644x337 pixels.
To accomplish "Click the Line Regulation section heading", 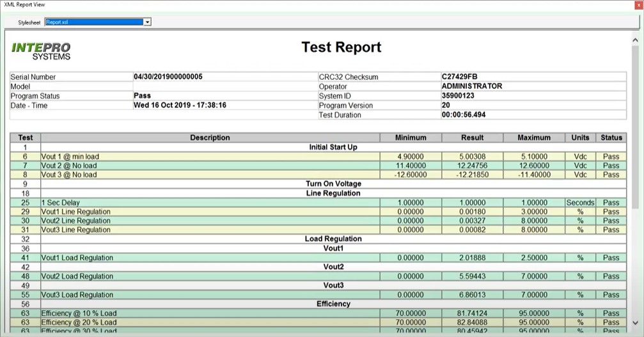I will (333, 193).
